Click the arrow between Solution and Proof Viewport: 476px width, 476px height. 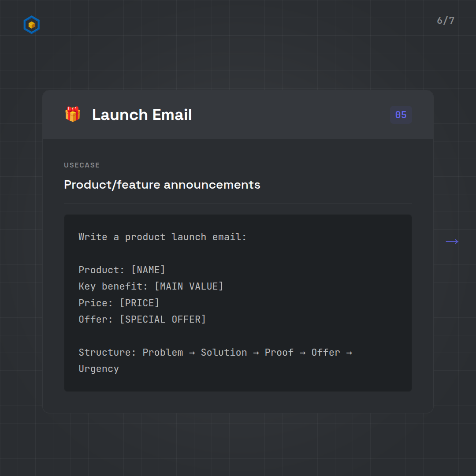(256, 353)
